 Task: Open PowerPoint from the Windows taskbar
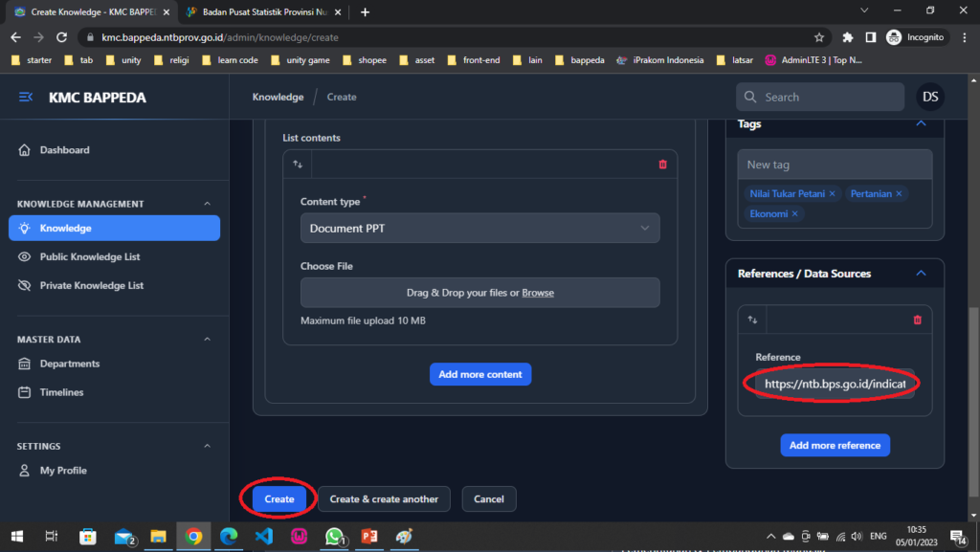click(x=369, y=537)
